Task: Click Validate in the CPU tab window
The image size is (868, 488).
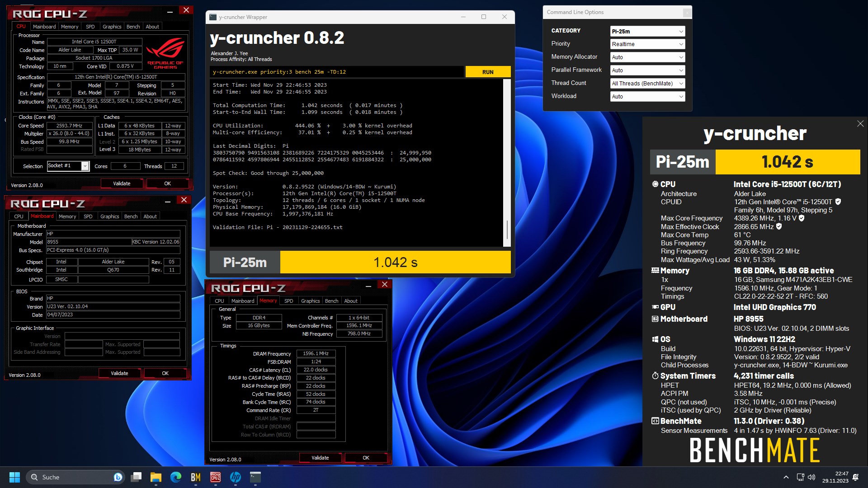Action: [x=122, y=183]
